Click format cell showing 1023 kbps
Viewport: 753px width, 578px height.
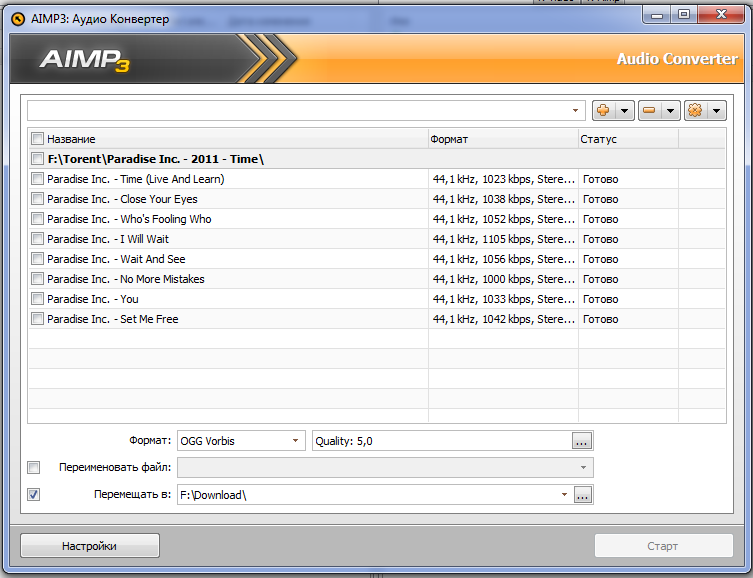coord(503,179)
